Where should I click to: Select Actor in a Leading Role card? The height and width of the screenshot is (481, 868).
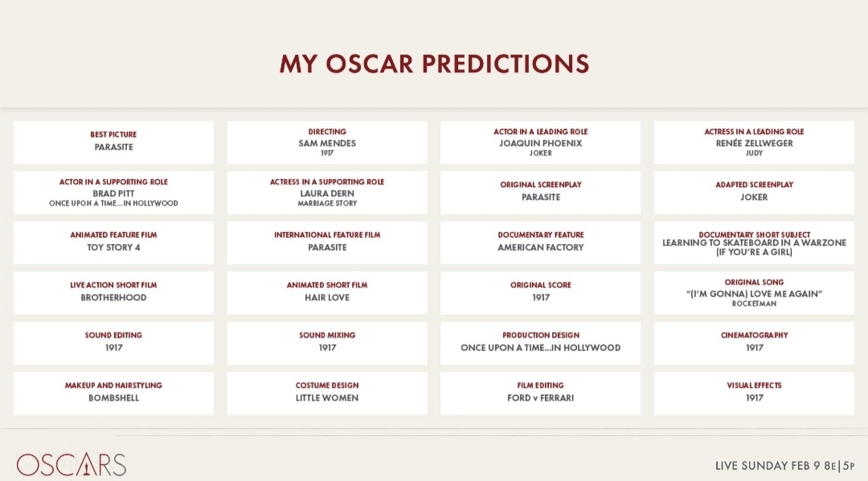point(540,142)
